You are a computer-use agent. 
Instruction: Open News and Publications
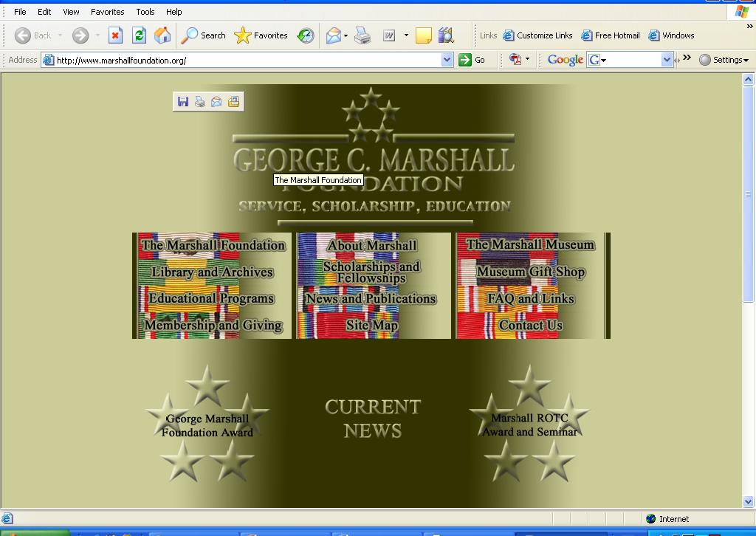pyautogui.click(x=371, y=299)
